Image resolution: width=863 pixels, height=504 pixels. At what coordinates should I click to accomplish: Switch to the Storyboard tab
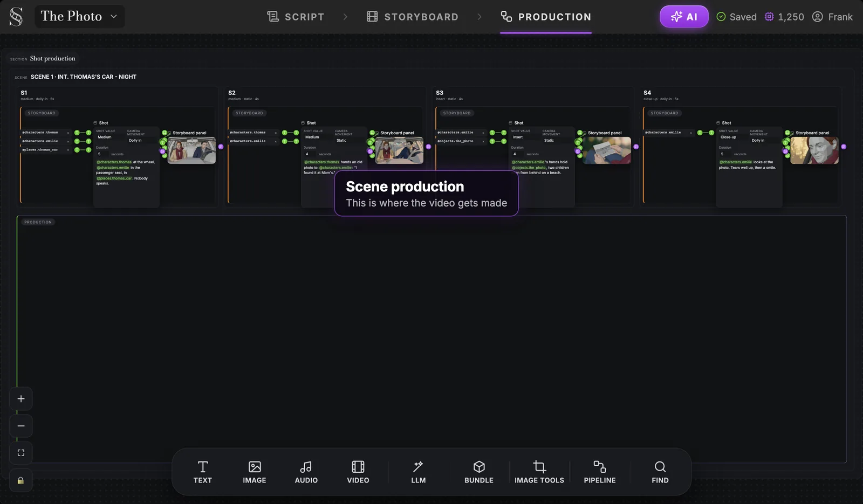tap(413, 17)
